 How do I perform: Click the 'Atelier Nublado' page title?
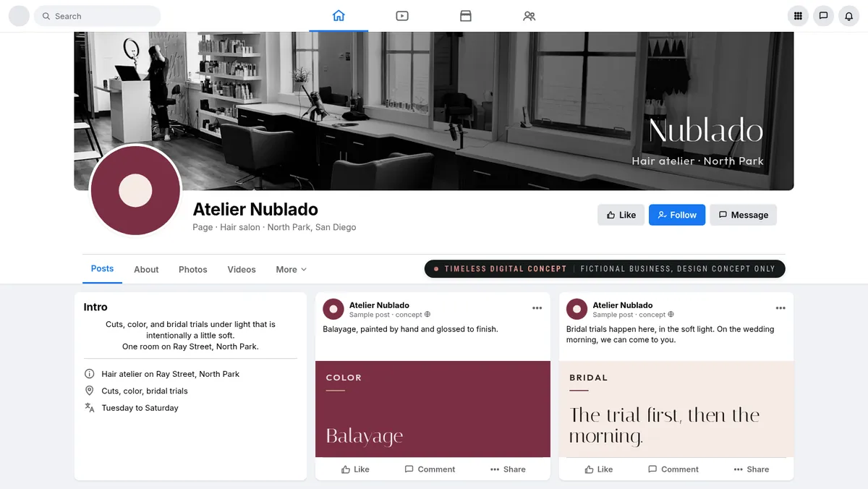(255, 209)
